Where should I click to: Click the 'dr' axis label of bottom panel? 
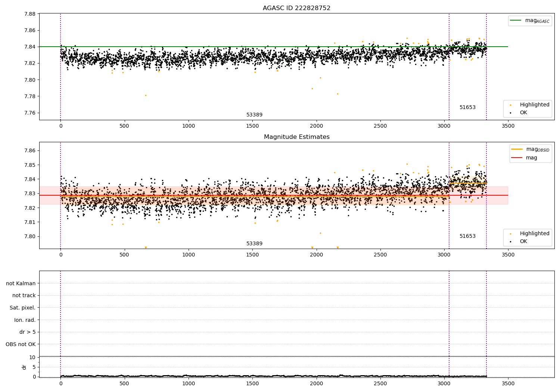coord(24,367)
